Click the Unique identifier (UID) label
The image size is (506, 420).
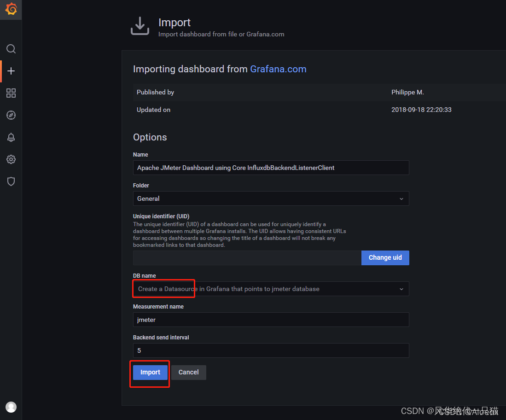coord(161,216)
